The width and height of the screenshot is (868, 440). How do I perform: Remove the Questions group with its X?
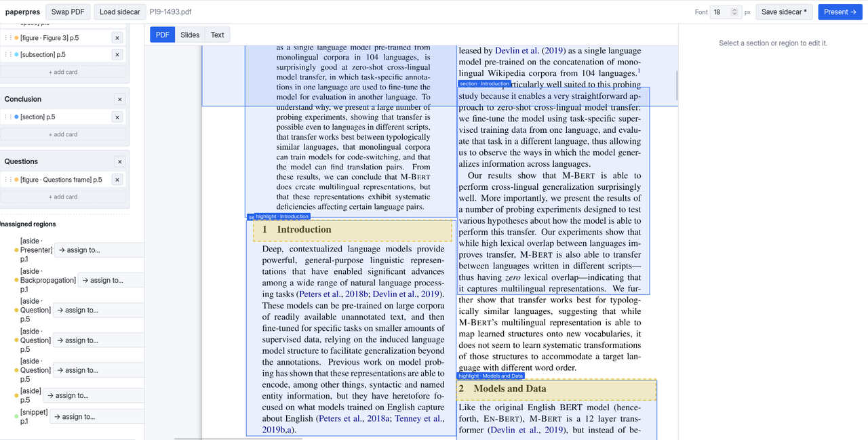point(120,161)
